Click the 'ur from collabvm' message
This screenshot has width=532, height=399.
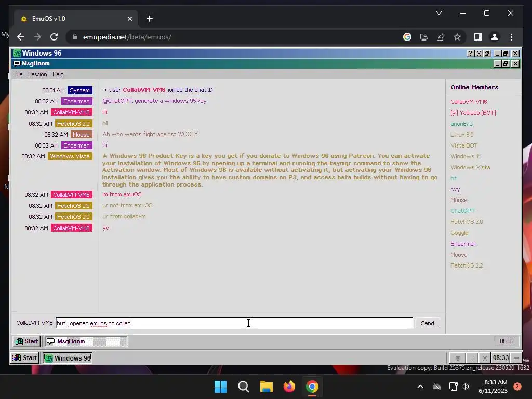coord(124,217)
